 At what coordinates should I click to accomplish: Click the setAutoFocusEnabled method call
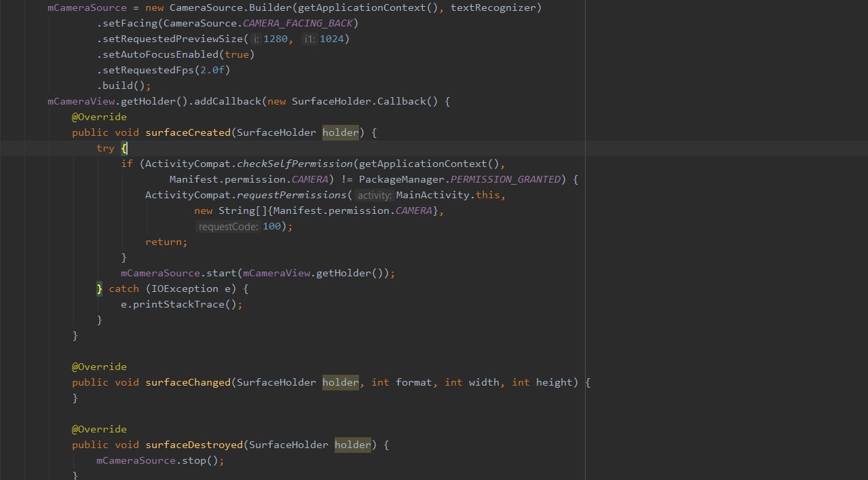click(x=160, y=54)
